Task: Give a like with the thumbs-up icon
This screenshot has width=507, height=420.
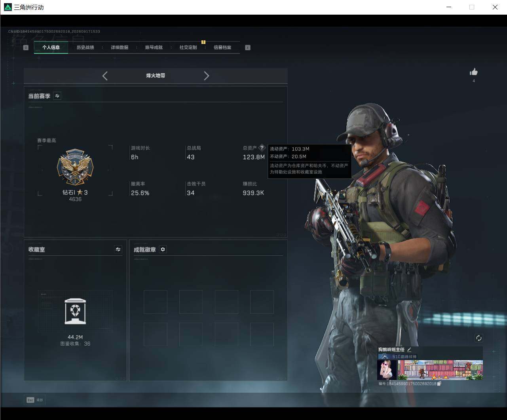Action: (x=474, y=72)
